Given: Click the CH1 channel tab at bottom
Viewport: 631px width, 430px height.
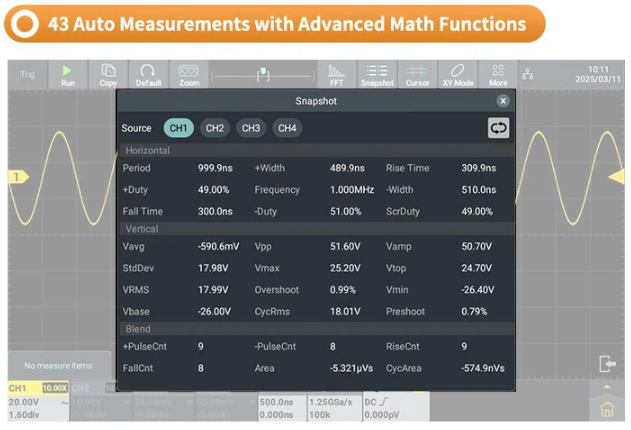Looking at the screenshot, I should (20, 387).
